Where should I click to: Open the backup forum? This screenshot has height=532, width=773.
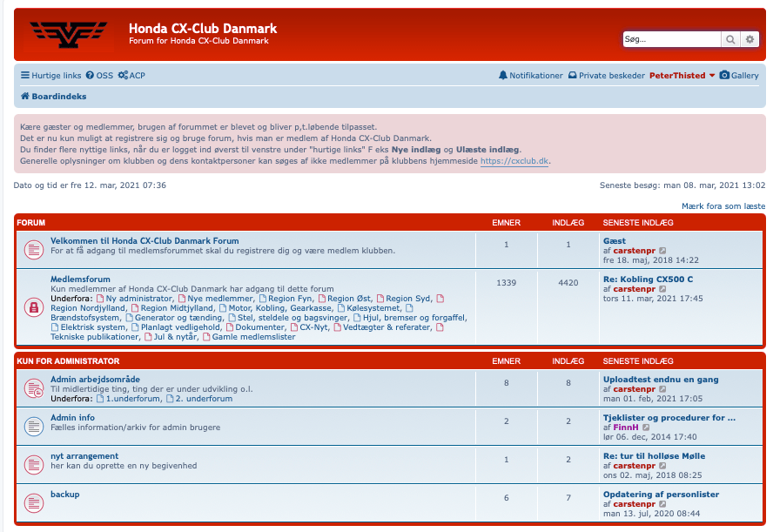point(64,494)
